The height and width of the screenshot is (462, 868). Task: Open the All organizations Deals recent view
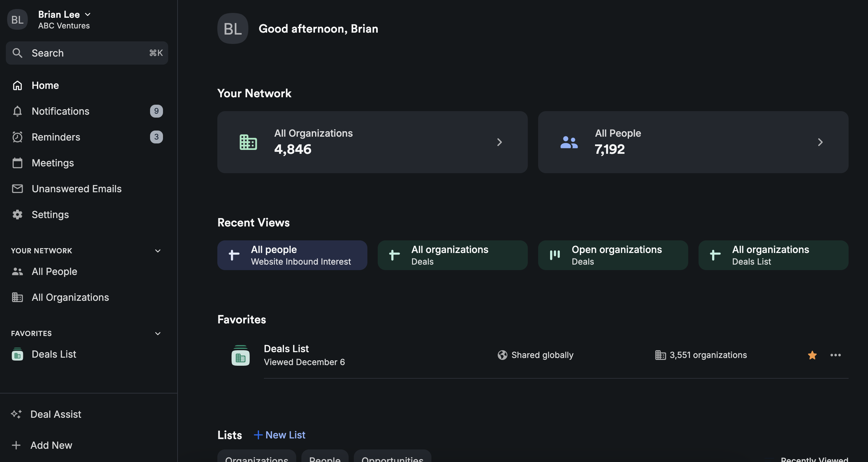[452, 255]
